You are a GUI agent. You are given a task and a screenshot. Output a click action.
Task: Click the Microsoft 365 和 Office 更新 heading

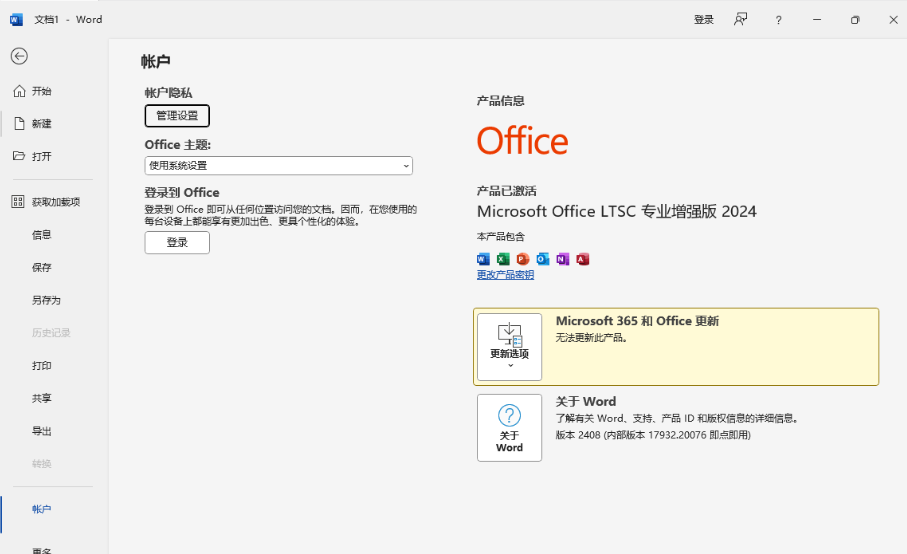[637, 321]
